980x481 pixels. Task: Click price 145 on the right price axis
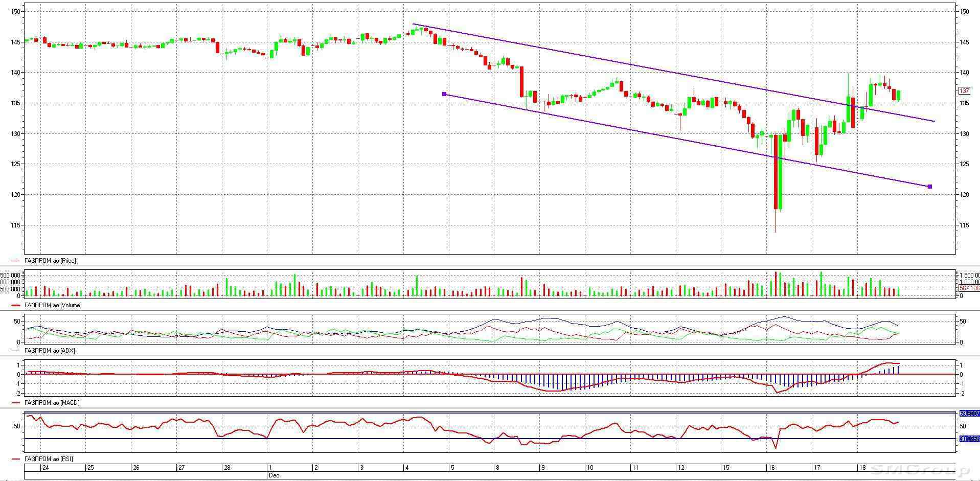coord(964,42)
